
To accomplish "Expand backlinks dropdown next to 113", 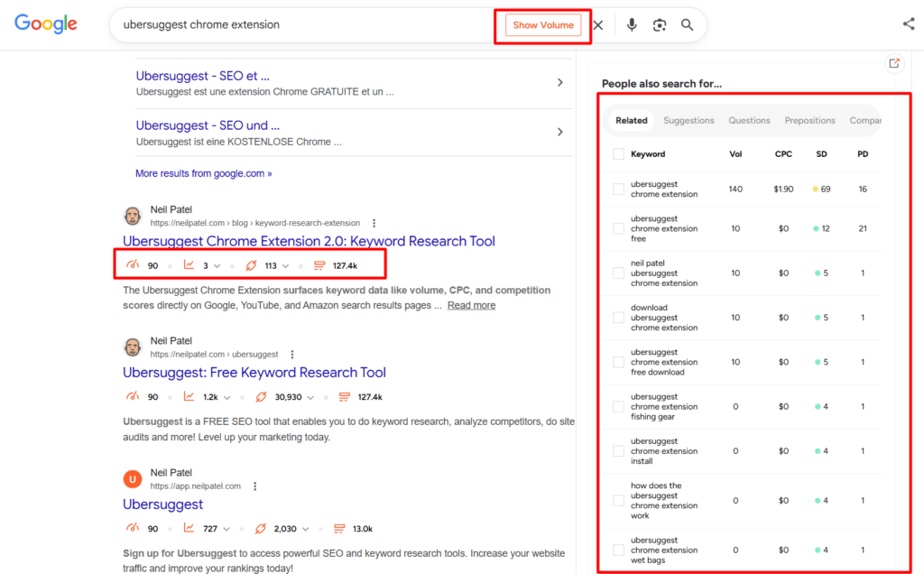I will pyautogui.click(x=285, y=266).
